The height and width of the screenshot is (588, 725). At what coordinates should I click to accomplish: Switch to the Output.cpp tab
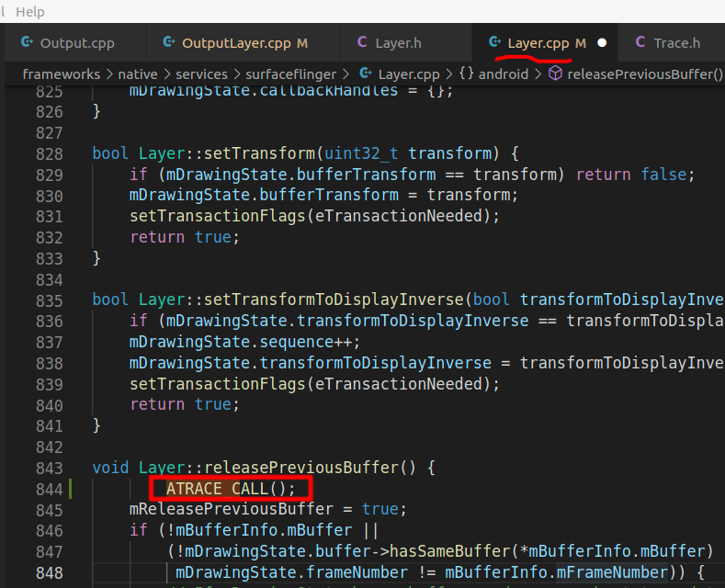coord(75,43)
